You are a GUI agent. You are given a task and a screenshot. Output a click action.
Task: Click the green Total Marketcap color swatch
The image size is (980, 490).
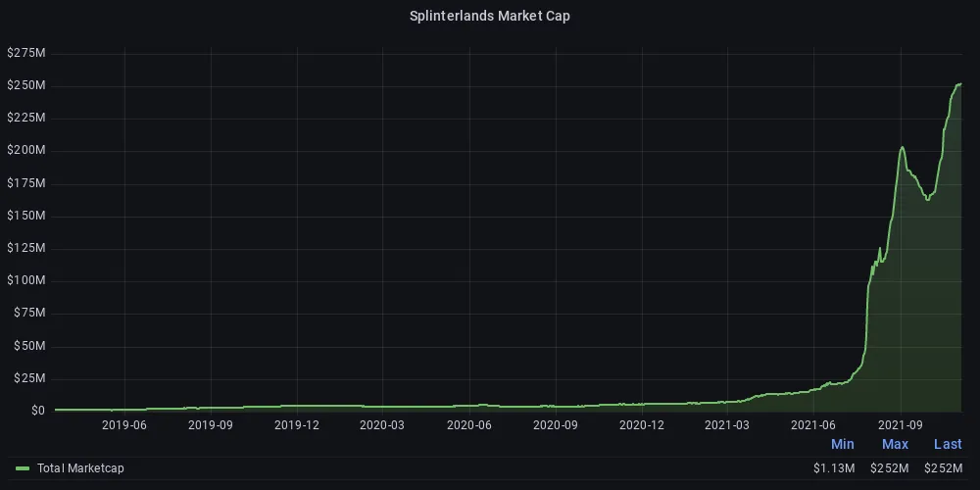point(23,468)
